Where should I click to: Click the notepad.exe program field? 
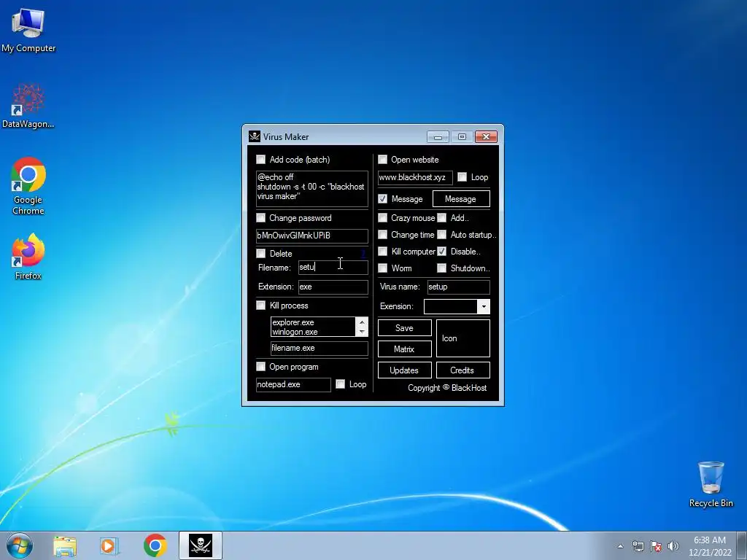pyautogui.click(x=293, y=385)
